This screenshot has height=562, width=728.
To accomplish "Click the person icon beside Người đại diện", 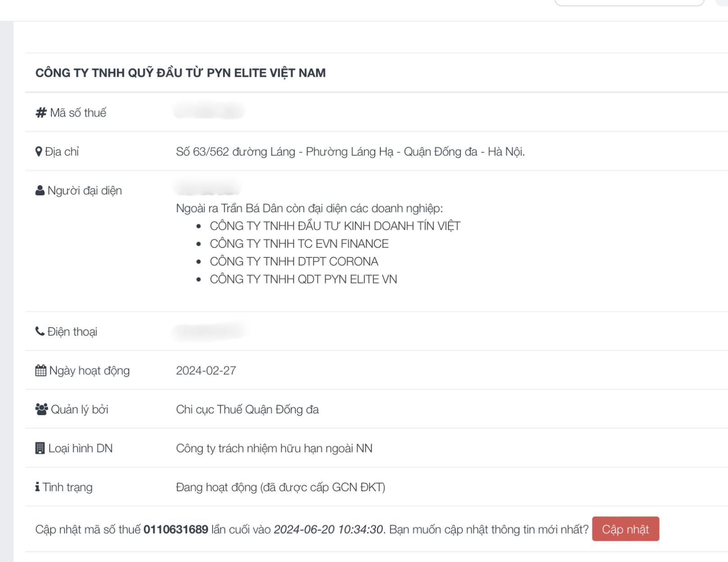I will [x=40, y=190].
